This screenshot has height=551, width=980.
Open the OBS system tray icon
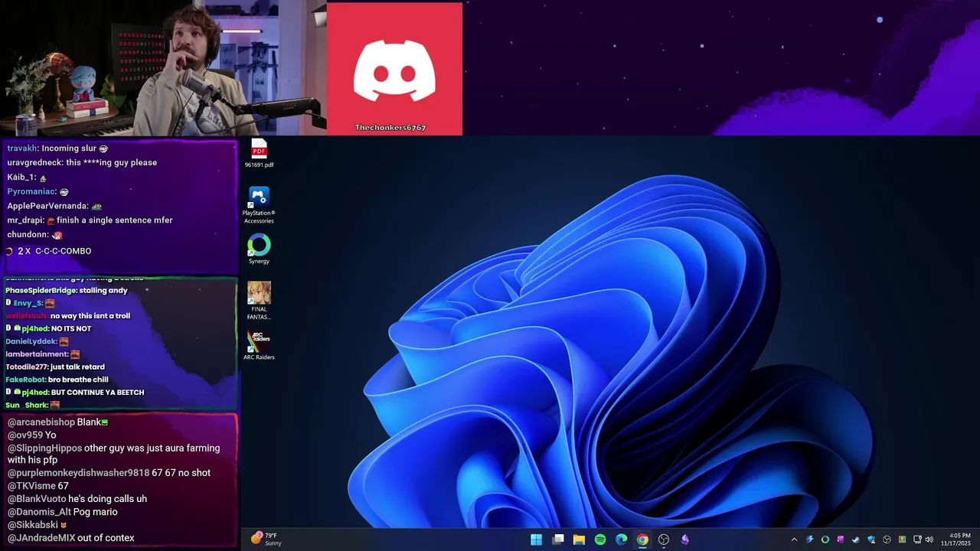(887, 540)
